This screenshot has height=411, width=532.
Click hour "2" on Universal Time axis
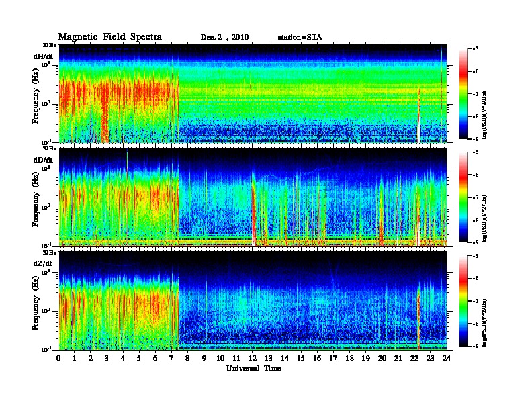pyautogui.click(x=90, y=358)
